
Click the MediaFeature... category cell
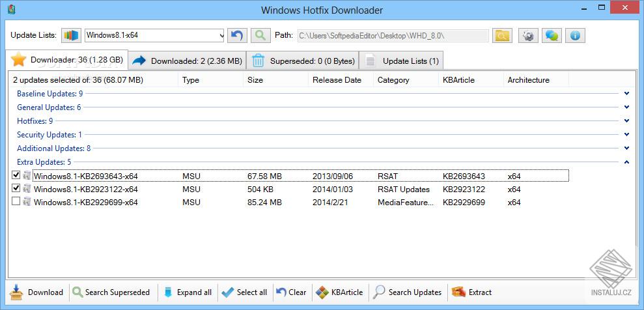(x=406, y=202)
